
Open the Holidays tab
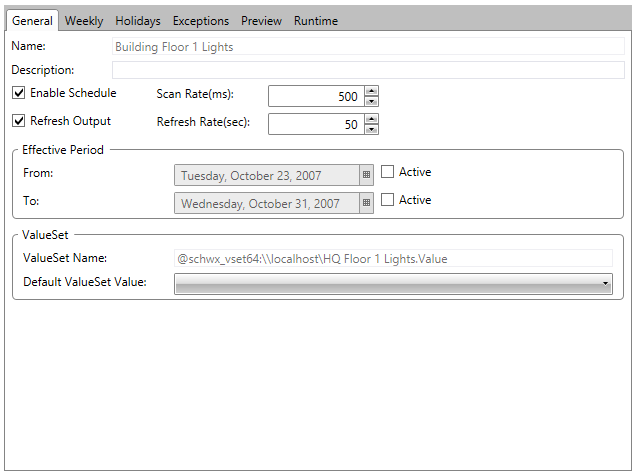(x=137, y=21)
